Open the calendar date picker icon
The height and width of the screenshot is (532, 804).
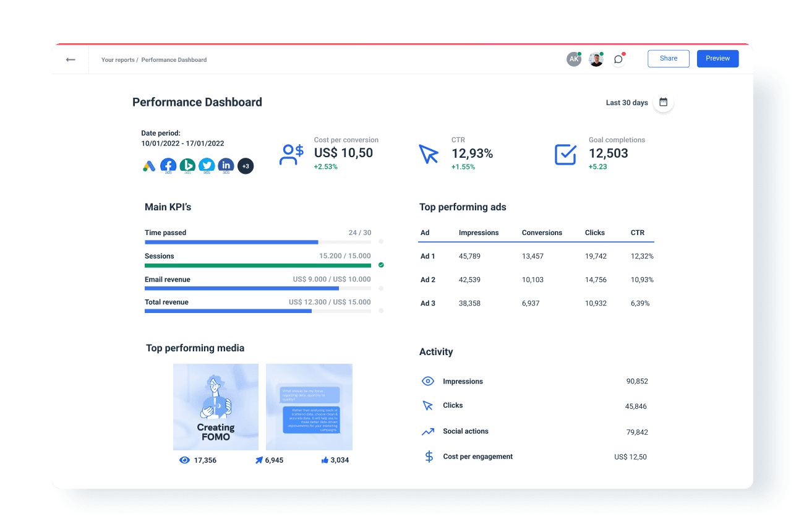coord(663,102)
